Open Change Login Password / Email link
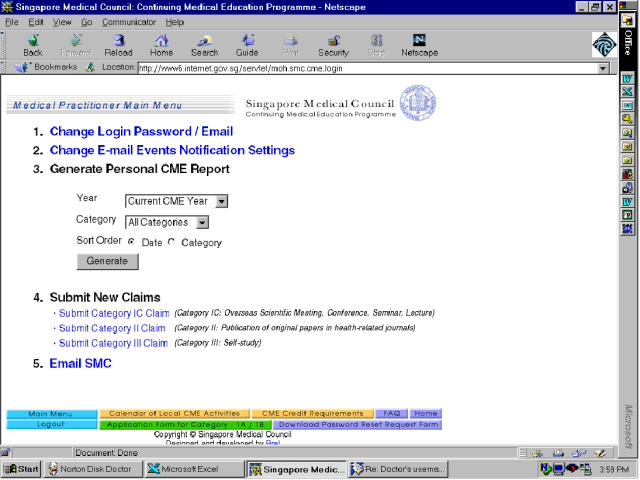The height and width of the screenshot is (480, 640). (141, 131)
